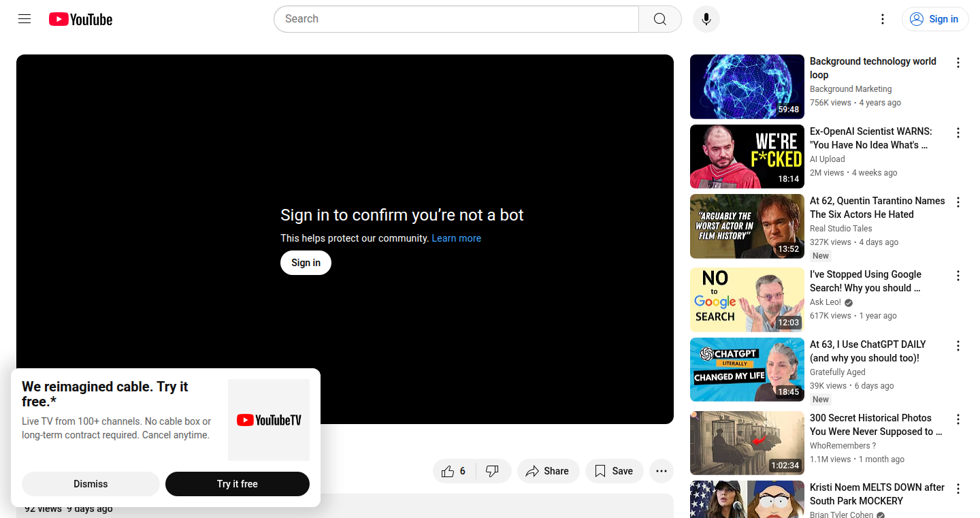
Task: Open Quentin Tarantino video thumbnail
Action: click(747, 227)
